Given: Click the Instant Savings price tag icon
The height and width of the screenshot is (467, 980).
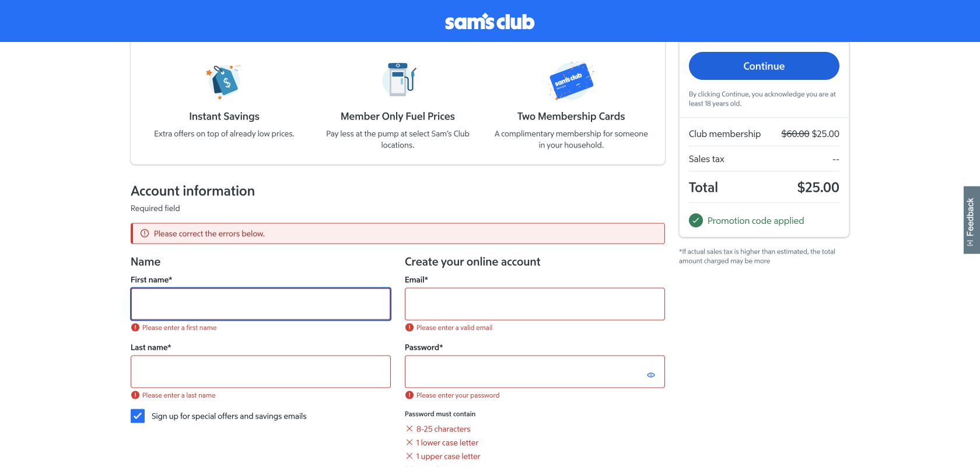Looking at the screenshot, I should (224, 81).
